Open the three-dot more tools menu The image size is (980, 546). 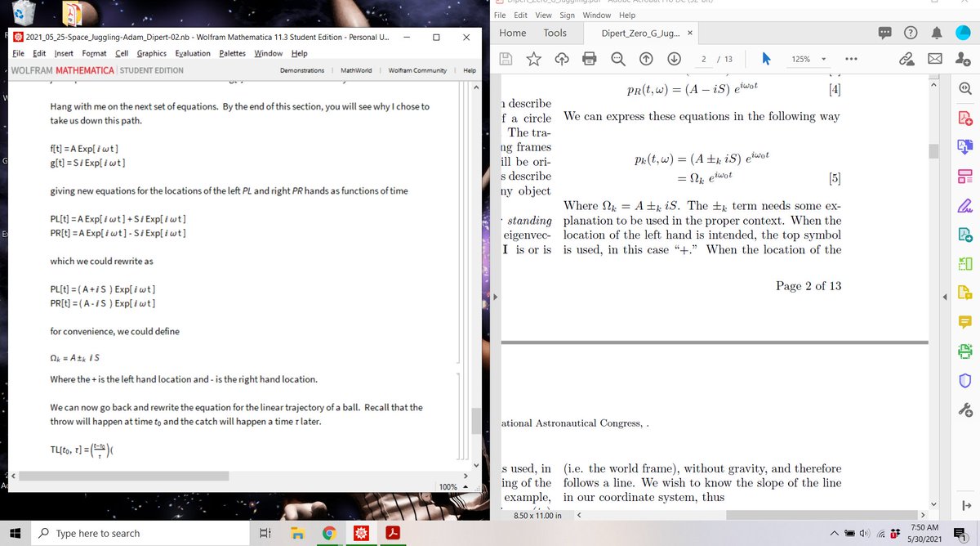click(x=852, y=59)
